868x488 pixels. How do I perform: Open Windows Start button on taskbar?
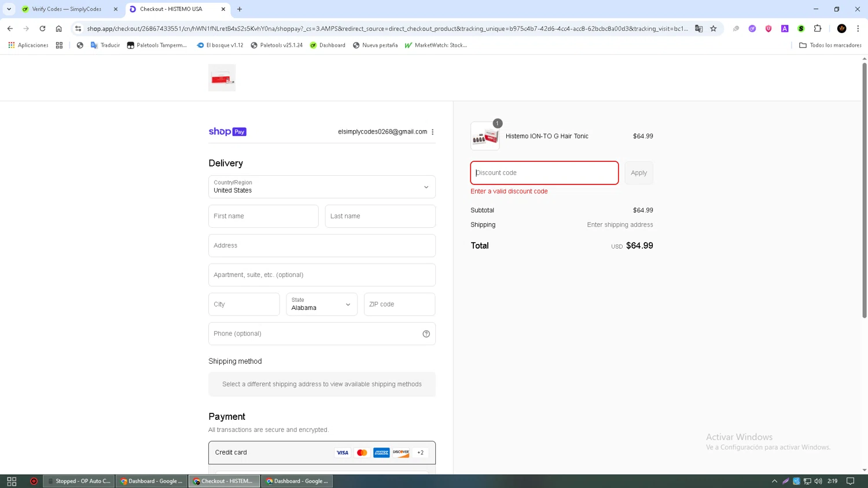[x=12, y=481]
